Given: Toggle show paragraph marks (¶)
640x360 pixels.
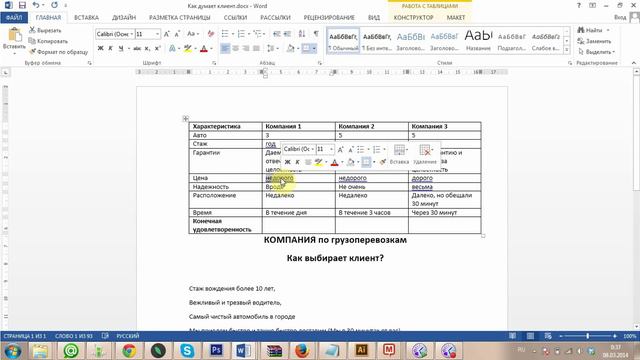Looking at the screenshot, I should pos(316,34).
